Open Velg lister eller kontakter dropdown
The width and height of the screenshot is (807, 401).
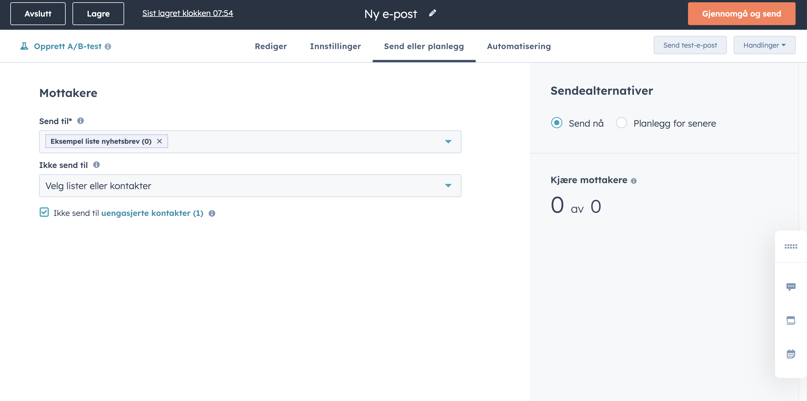pos(250,186)
